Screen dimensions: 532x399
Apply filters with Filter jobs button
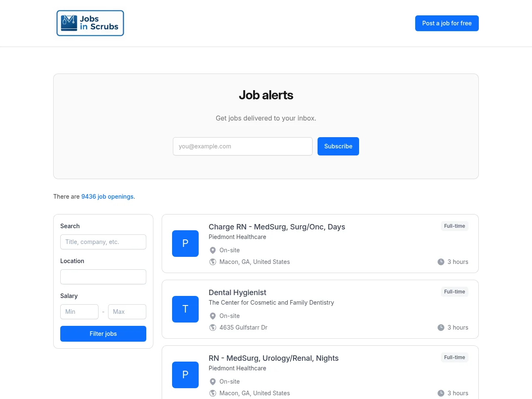coord(103,334)
